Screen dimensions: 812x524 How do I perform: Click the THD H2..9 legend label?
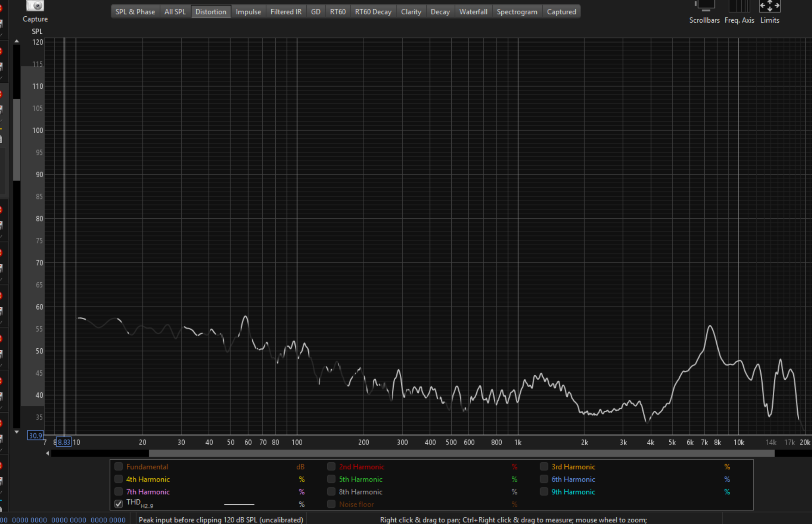tap(139, 503)
